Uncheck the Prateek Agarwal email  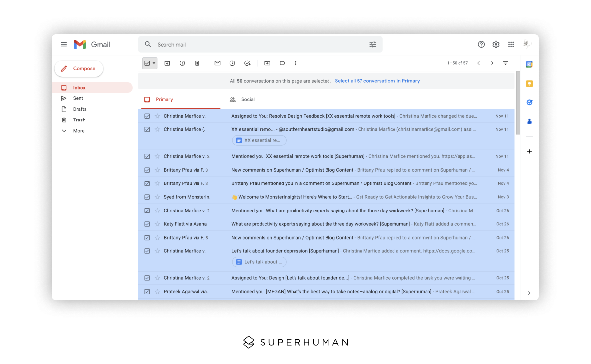coord(147,292)
